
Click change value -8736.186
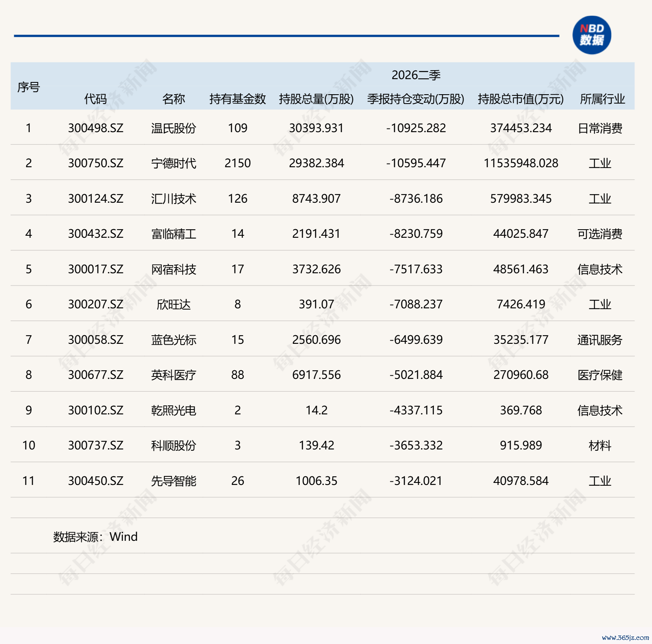[416, 199]
